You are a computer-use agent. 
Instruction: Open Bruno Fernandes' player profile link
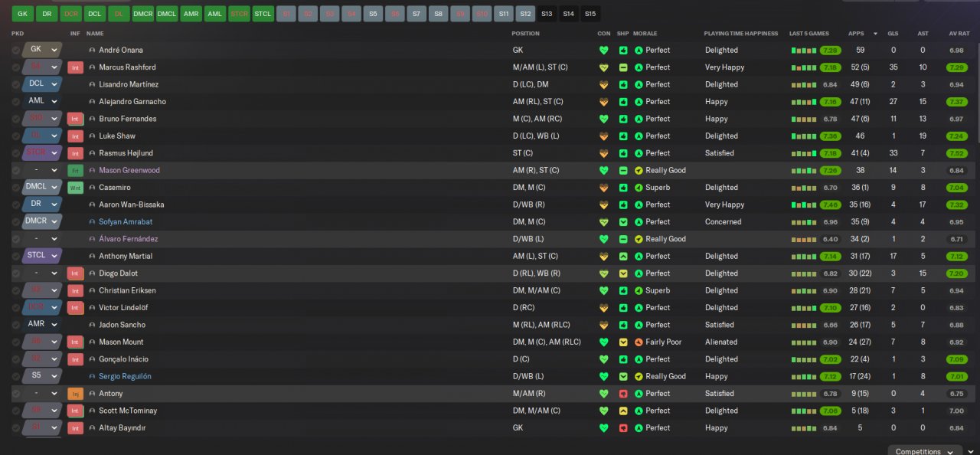coord(128,119)
